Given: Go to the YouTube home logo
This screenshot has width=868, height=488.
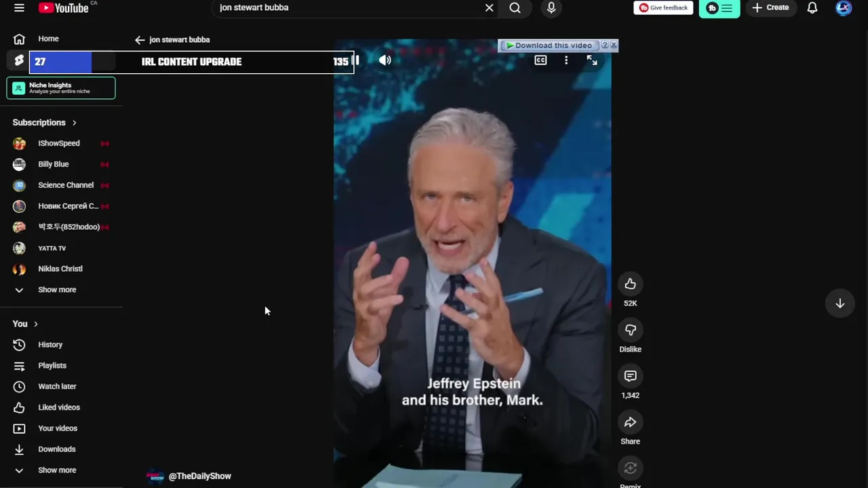Looking at the screenshot, I should pyautogui.click(x=64, y=7).
